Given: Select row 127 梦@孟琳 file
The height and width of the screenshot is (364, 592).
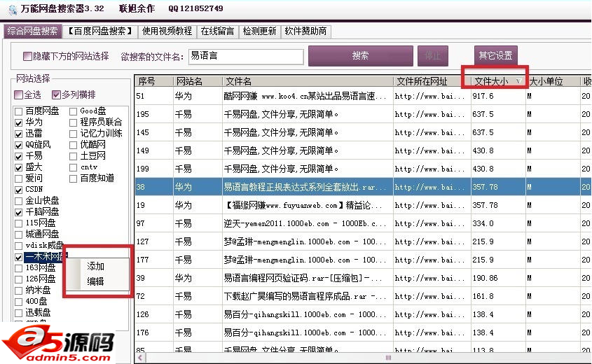Looking at the screenshot, I should tap(363, 241).
